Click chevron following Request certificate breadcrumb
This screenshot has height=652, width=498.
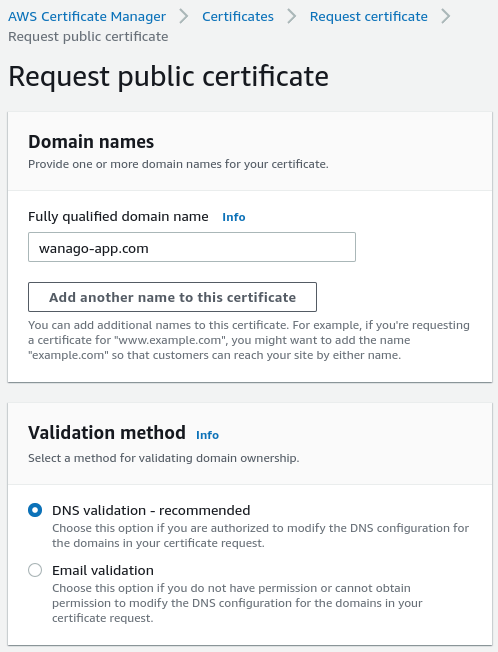445,17
